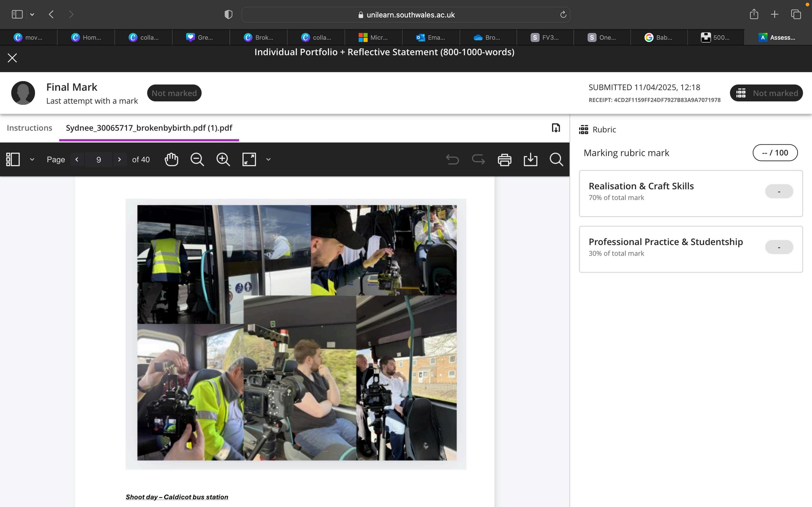Click the zoom out magnifier icon
This screenshot has height=507, width=812.
197,159
